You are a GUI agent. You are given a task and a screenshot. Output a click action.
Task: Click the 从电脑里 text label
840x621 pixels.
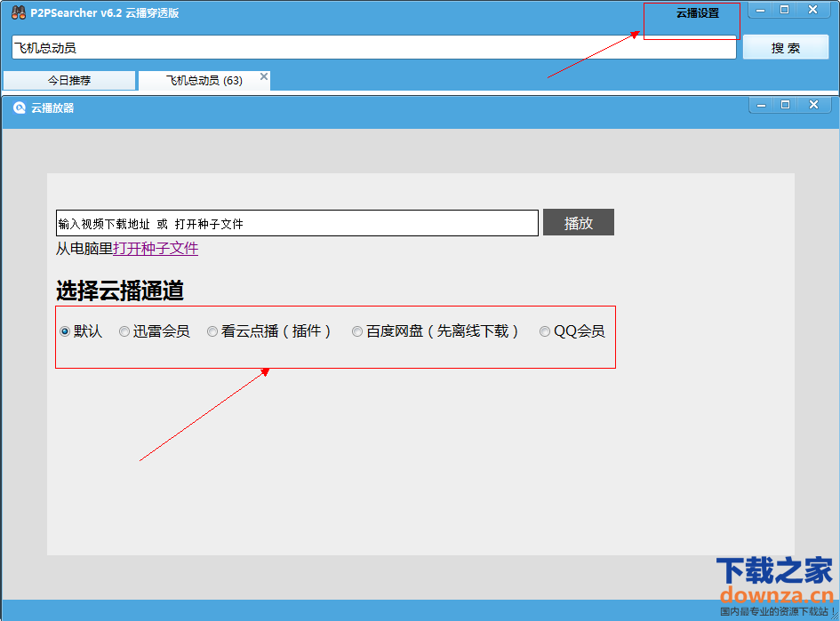click(x=84, y=249)
